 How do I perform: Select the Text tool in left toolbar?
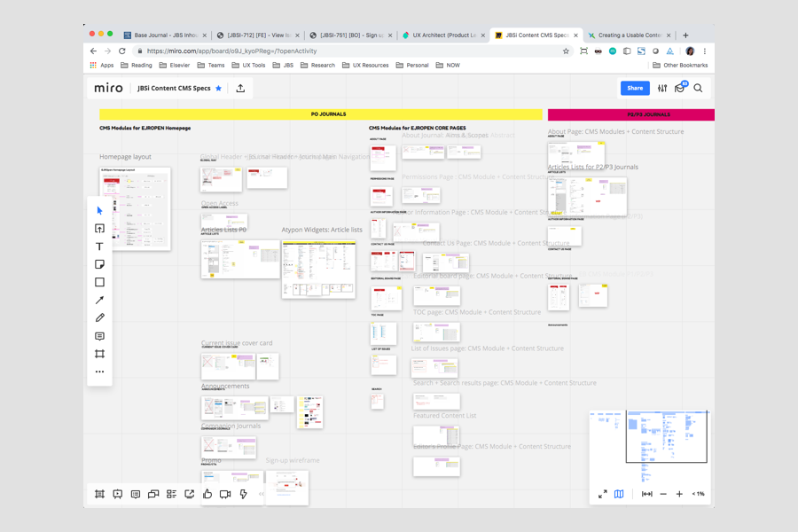[x=99, y=246]
